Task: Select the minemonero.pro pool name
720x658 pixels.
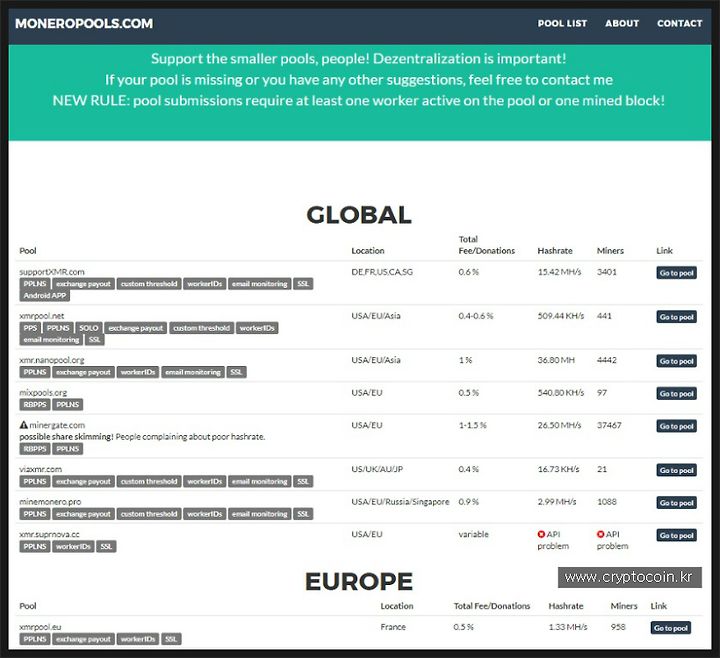Action: [x=50, y=502]
